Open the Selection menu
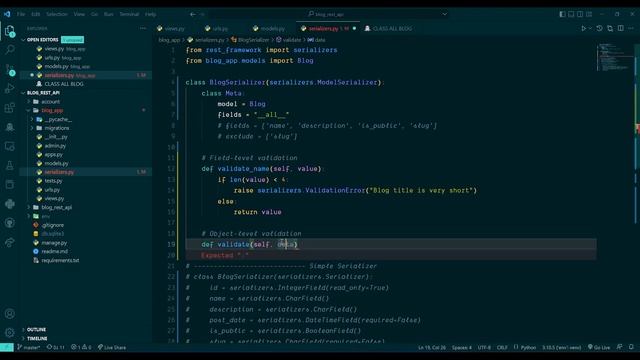Screen dimensions: 640x360 coord(57,14)
